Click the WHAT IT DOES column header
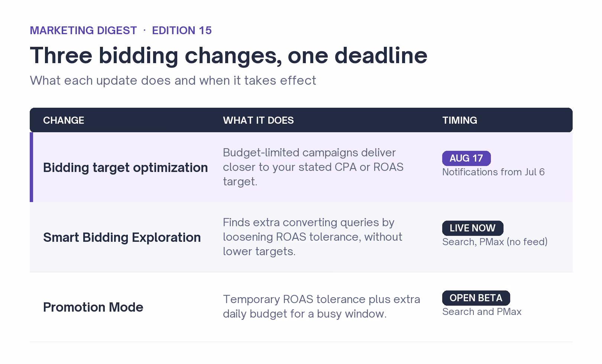Image resolution: width=602 pixels, height=364 pixels. 258,120
